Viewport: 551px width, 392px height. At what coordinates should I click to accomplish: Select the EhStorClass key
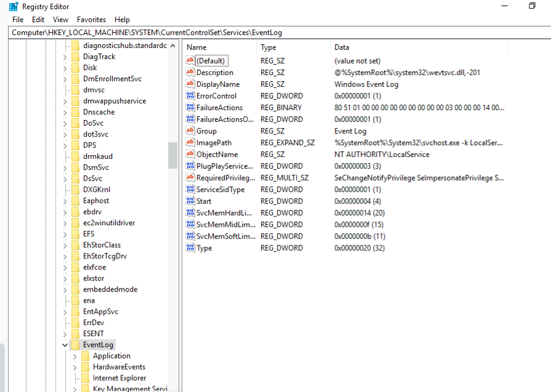102,245
